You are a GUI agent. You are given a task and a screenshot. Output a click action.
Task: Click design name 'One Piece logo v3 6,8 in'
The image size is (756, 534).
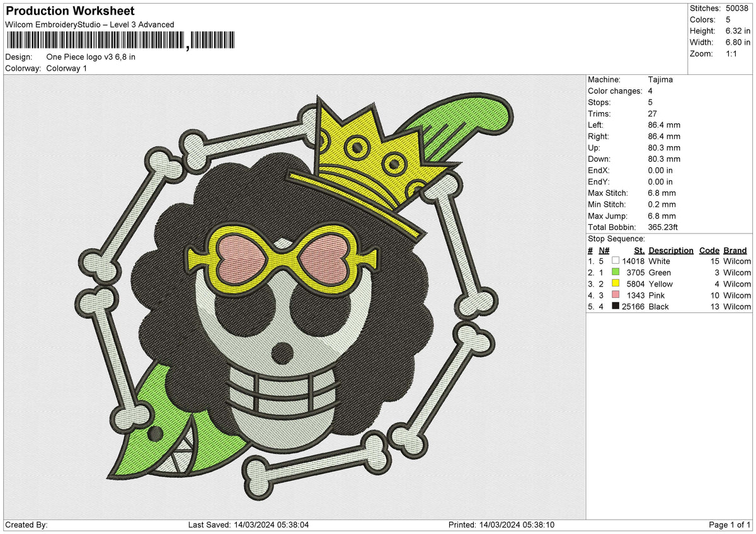91,57
